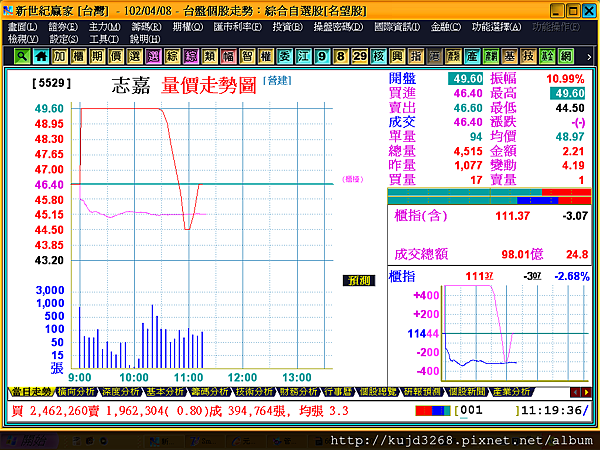Select the 當日走勢 tab
This screenshot has height=450, width=600.
pos(31,391)
